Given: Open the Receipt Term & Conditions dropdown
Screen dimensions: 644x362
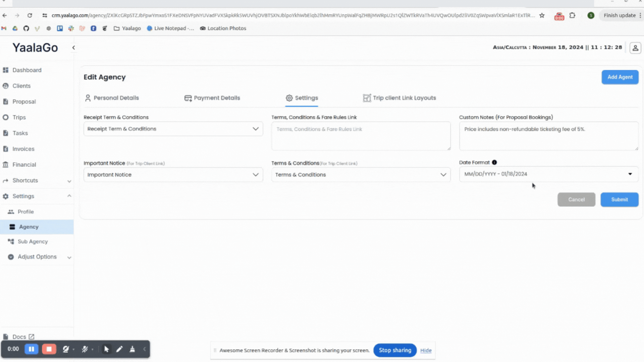Looking at the screenshot, I should click(x=173, y=129).
